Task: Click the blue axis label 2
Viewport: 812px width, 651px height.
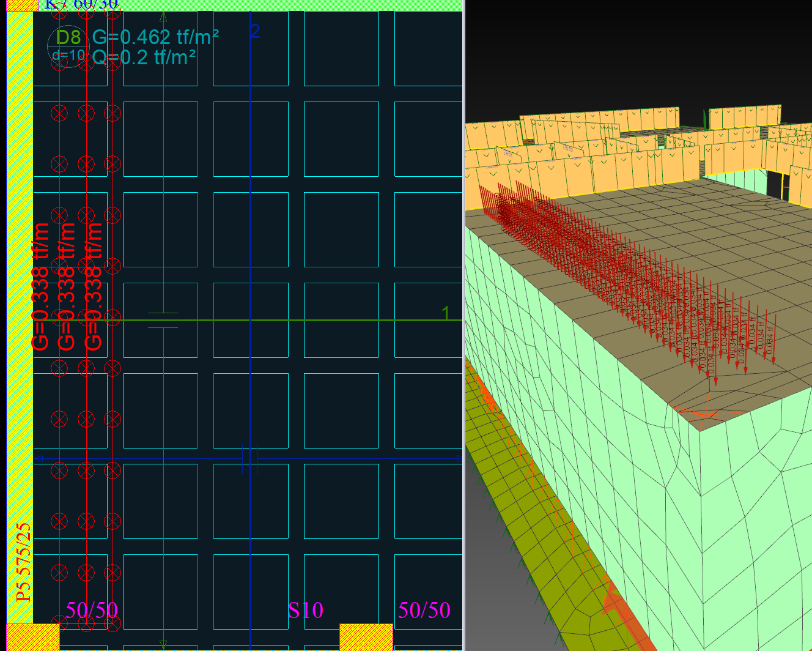Action: tap(256, 31)
